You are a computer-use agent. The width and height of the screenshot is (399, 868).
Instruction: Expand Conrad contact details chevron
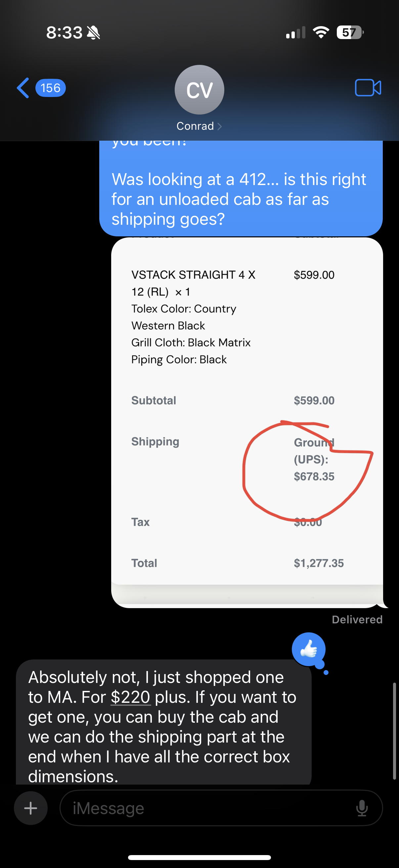coord(220,126)
